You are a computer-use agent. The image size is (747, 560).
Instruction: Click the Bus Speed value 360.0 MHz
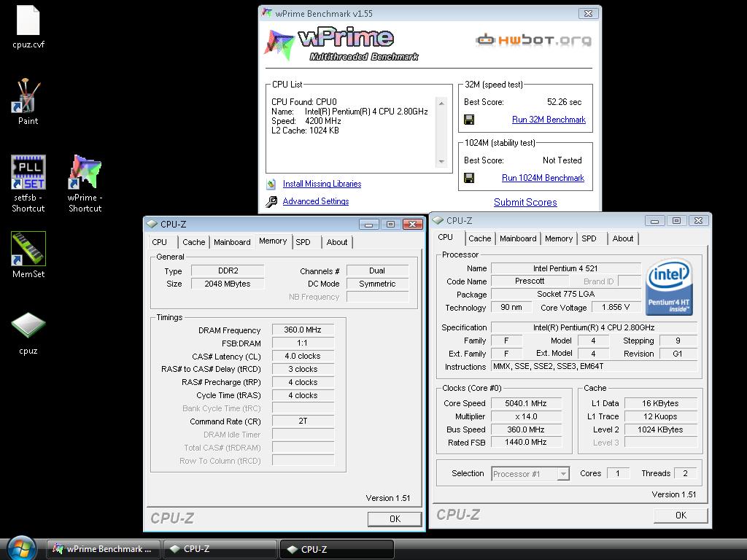pos(525,429)
